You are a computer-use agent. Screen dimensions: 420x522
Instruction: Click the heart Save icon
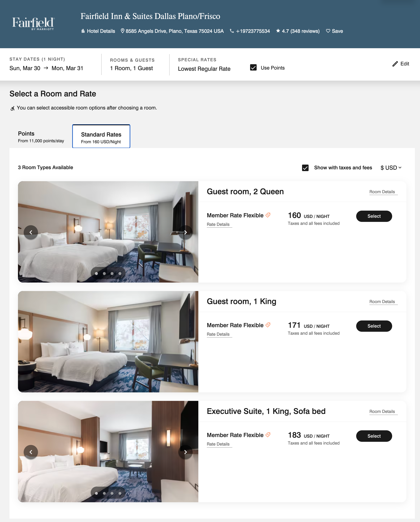coord(328,31)
